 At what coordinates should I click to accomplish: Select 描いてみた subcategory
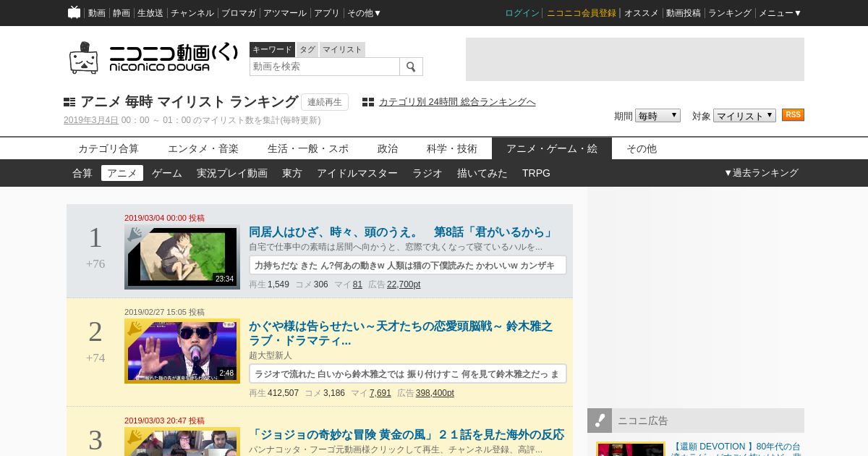(x=482, y=173)
